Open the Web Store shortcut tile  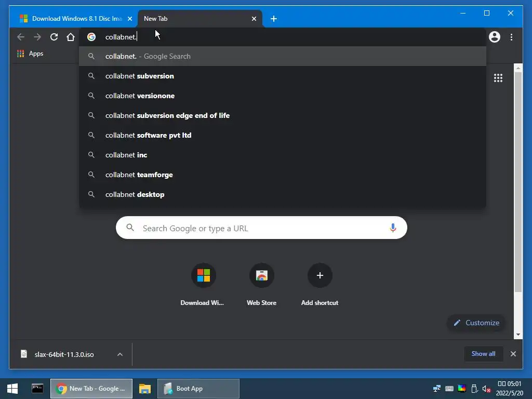pyautogui.click(x=262, y=285)
